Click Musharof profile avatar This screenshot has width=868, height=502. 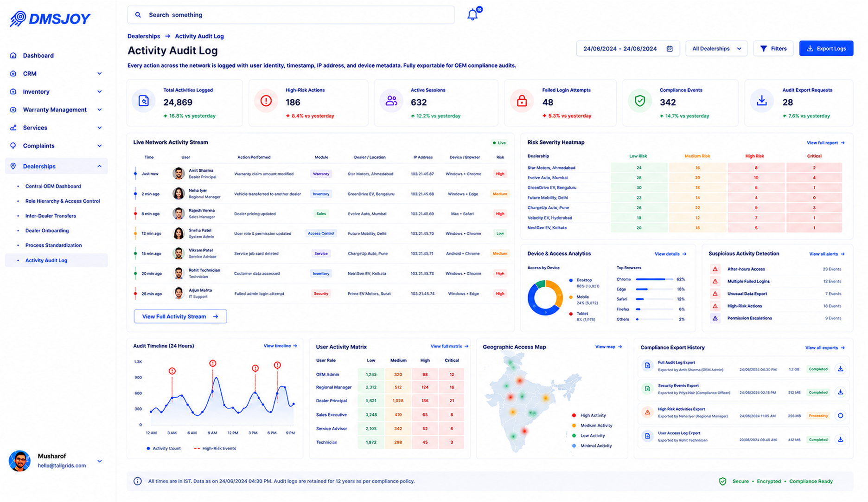pyautogui.click(x=19, y=461)
